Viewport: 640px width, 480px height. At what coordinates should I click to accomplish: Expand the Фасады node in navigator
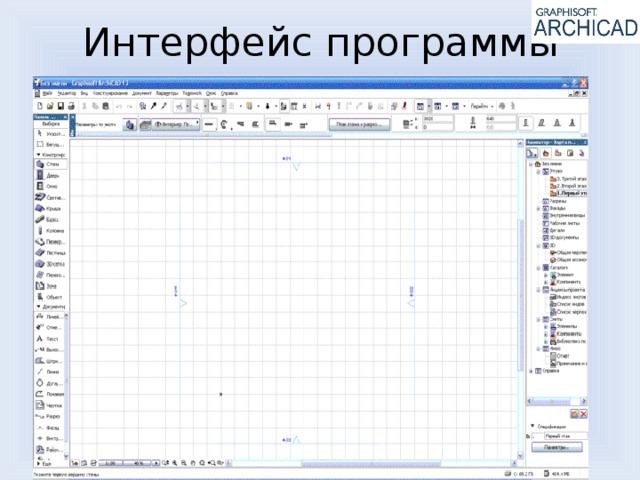(x=538, y=209)
